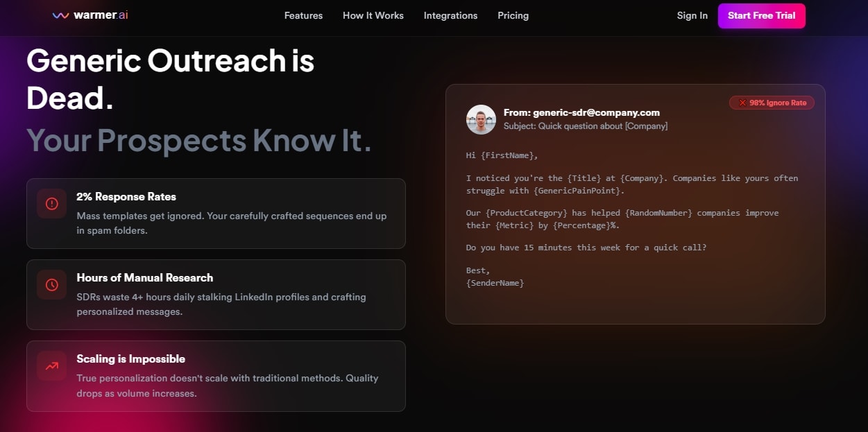Viewport: 868px width, 432px height.
Task: Open the How It Works nav link
Action: 373,15
